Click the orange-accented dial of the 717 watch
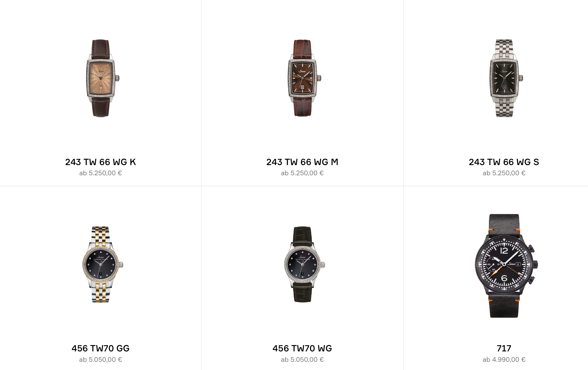 click(504, 265)
